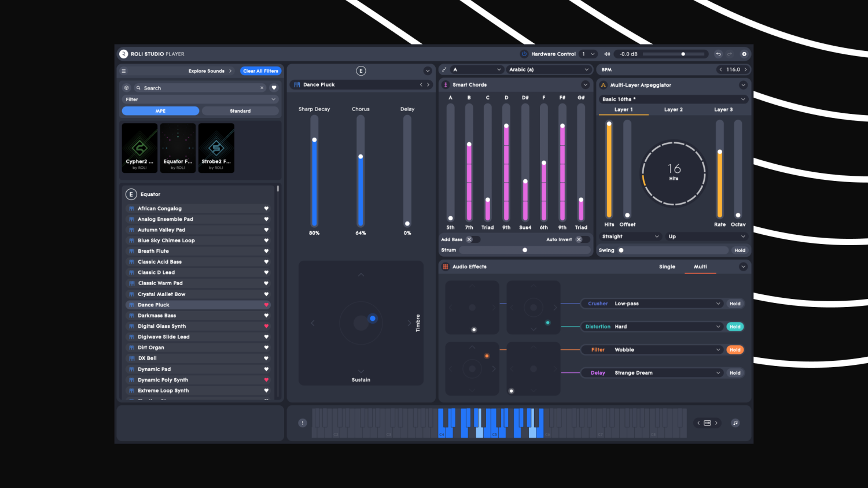Click the exclamation alert icon by keyboard
The width and height of the screenshot is (868, 488).
[302, 423]
